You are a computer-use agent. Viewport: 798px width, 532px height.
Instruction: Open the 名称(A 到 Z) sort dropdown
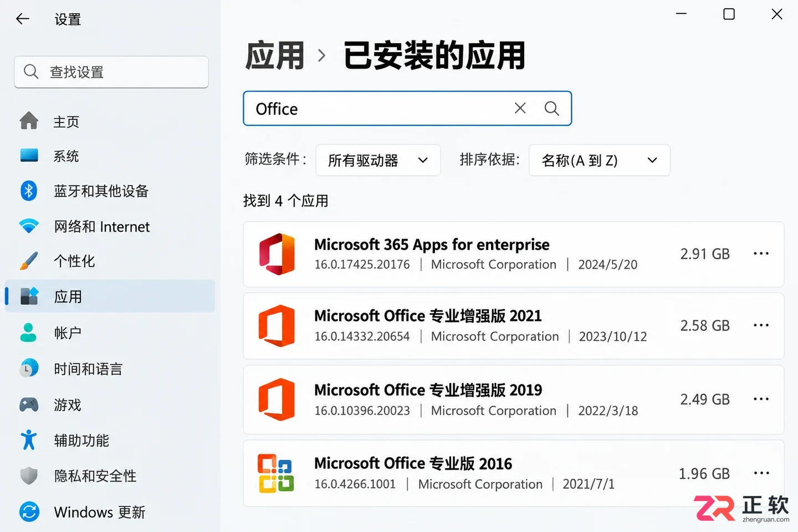[600, 160]
